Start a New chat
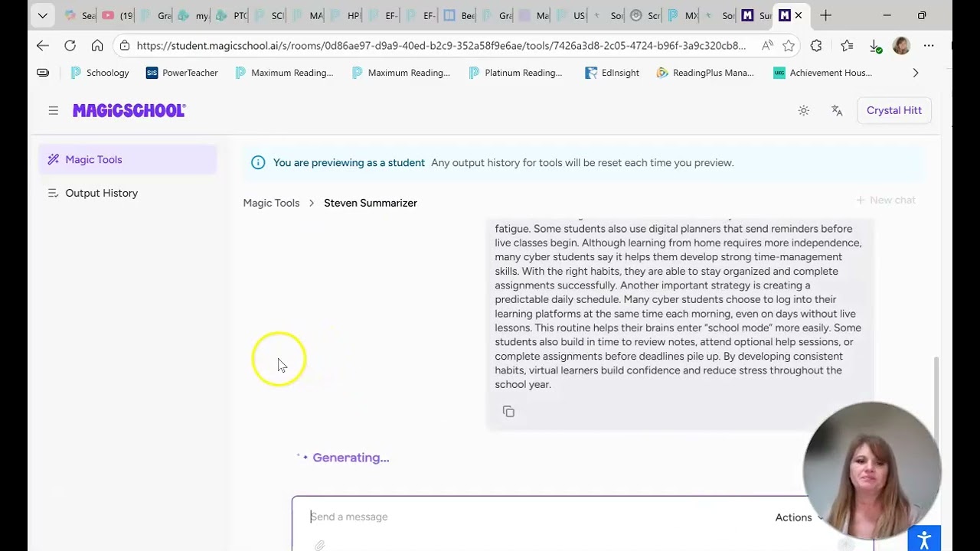 (x=885, y=200)
